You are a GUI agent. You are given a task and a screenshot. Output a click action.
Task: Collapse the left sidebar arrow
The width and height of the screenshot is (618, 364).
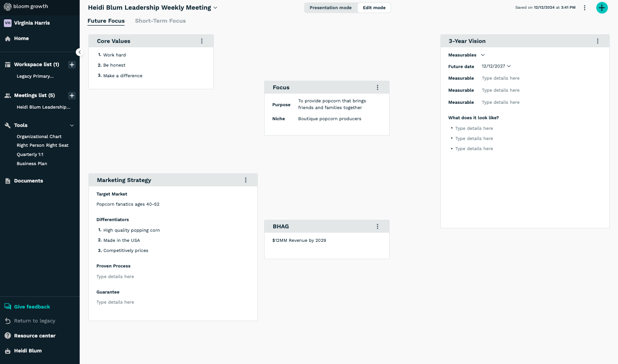[x=80, y=52]
